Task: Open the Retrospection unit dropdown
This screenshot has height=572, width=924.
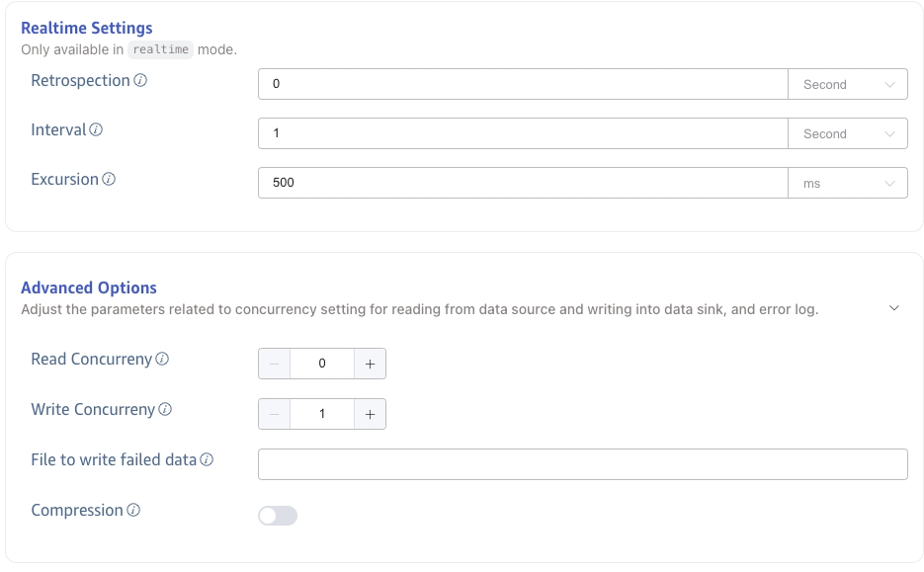Action: tap(847, 84)
